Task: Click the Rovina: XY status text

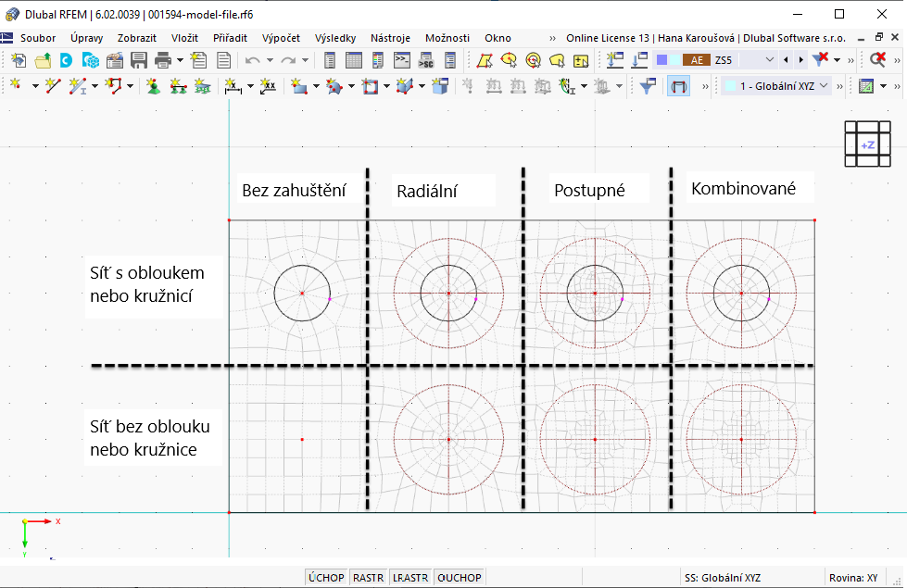Action: click(x=853, y=578)
